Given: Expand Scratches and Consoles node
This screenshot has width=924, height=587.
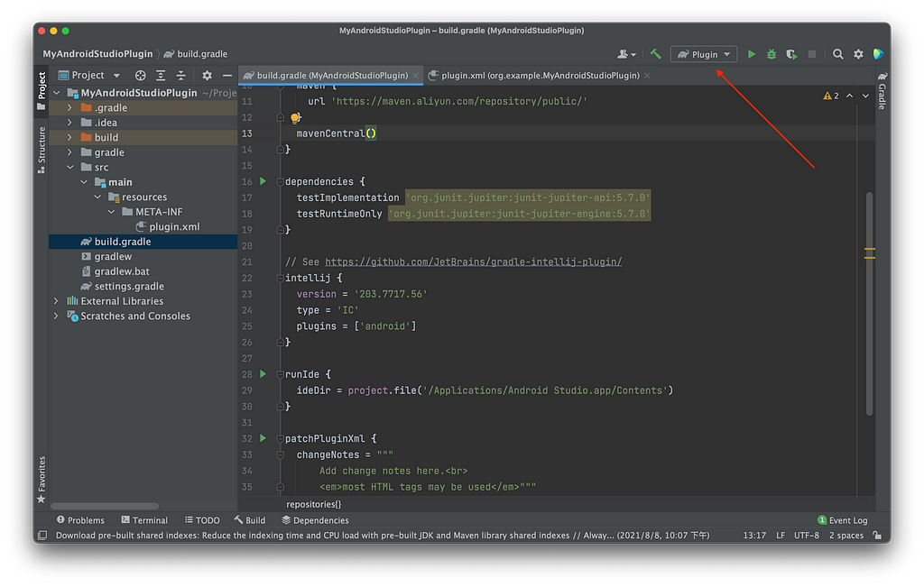Looking at the screenshot, I should (x=57, y=316).
